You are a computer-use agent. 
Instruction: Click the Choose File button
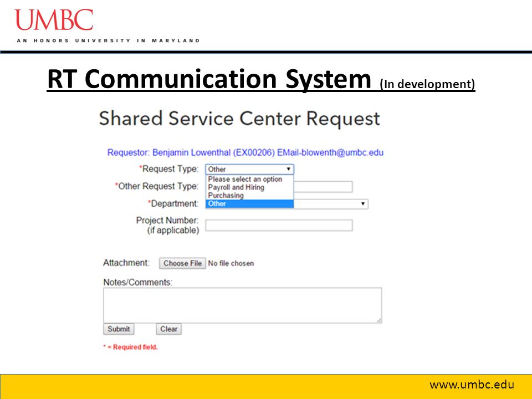(x=182, y=263)
